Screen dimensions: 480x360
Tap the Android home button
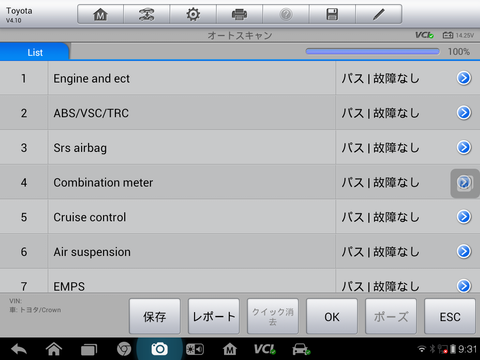pyautogui.click(x=54, y=349)
